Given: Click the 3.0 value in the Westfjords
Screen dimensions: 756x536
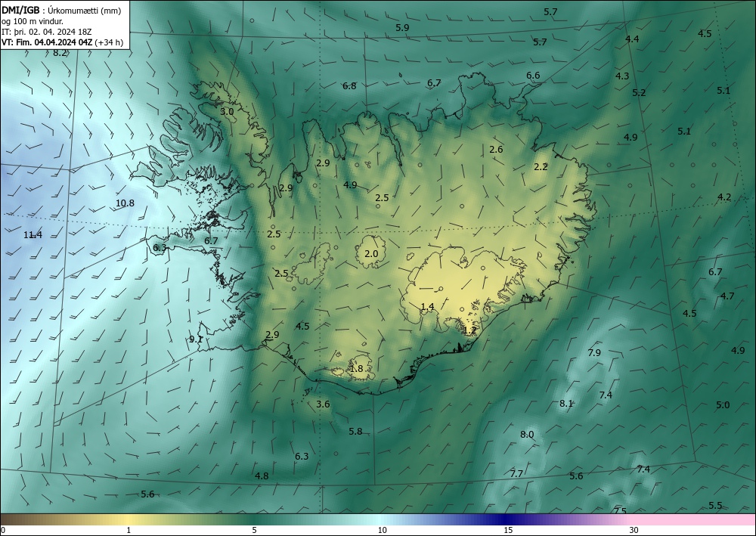Looking at the screenshot, I should [x=227, y=111].
